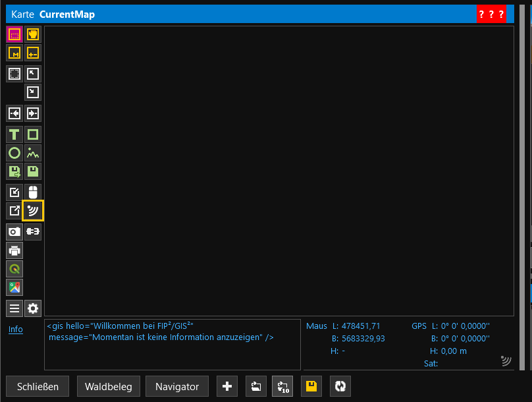Click the yellow save disk button
532x402 pixels.
click(x=311, y=386)
